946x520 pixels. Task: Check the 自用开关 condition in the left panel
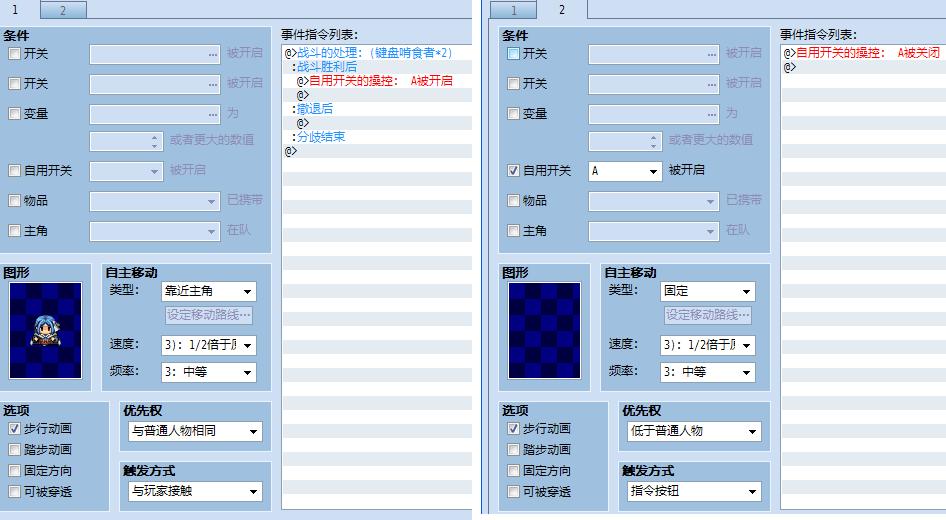14,171
